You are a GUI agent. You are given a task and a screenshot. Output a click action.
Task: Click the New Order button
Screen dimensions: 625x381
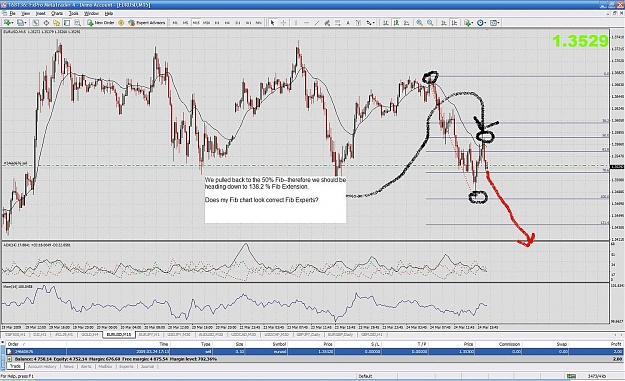pyautogui.click(x=101, y=23)
